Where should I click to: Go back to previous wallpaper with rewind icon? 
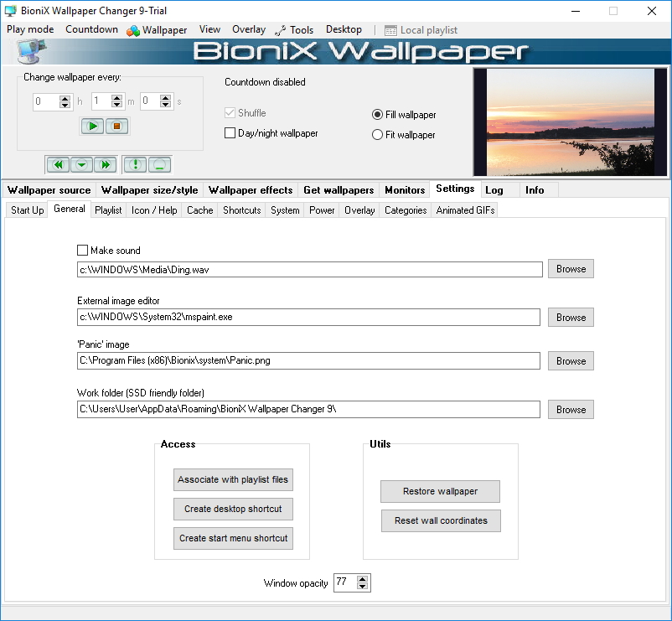58,164
